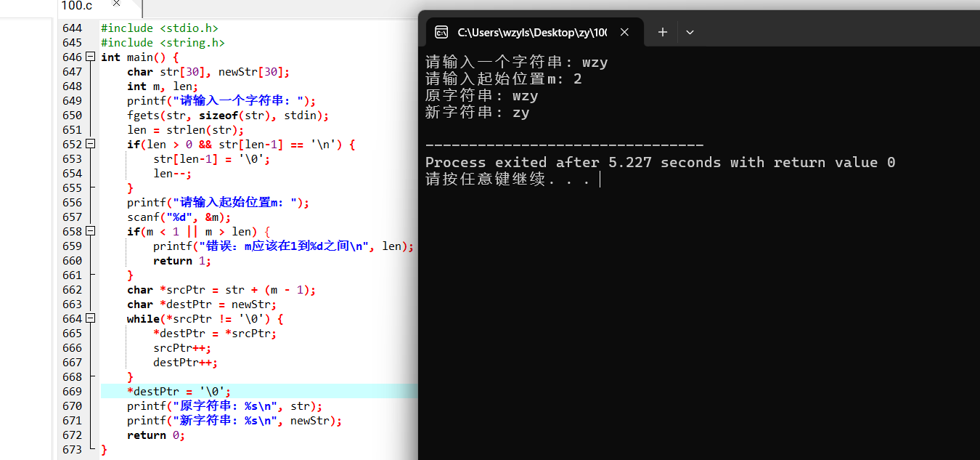Click the return 0; statement

pos(156,435)
